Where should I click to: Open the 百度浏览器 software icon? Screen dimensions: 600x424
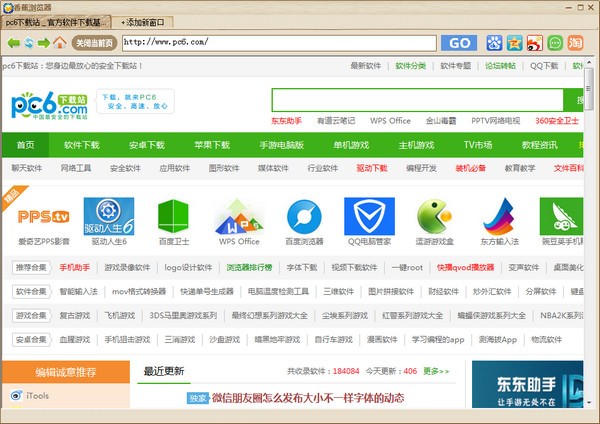click(304, 217)
